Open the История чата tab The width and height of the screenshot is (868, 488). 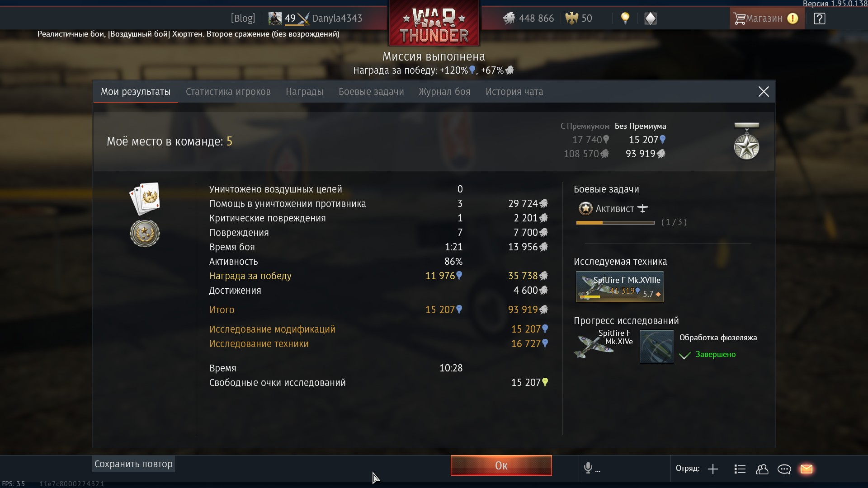tap(514, 92)
